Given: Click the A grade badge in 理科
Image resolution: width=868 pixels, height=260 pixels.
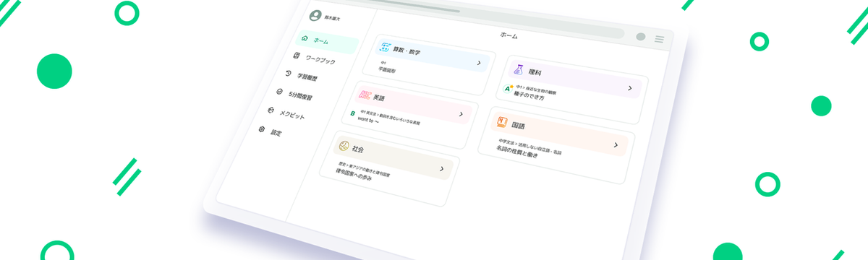Looking at the screenshot, I should point(508,89).
